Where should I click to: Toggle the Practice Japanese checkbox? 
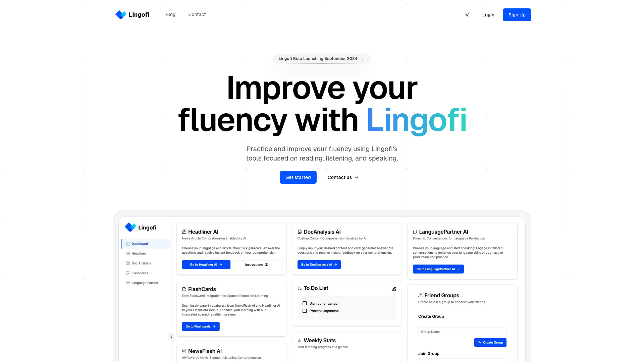click(305, 311)
